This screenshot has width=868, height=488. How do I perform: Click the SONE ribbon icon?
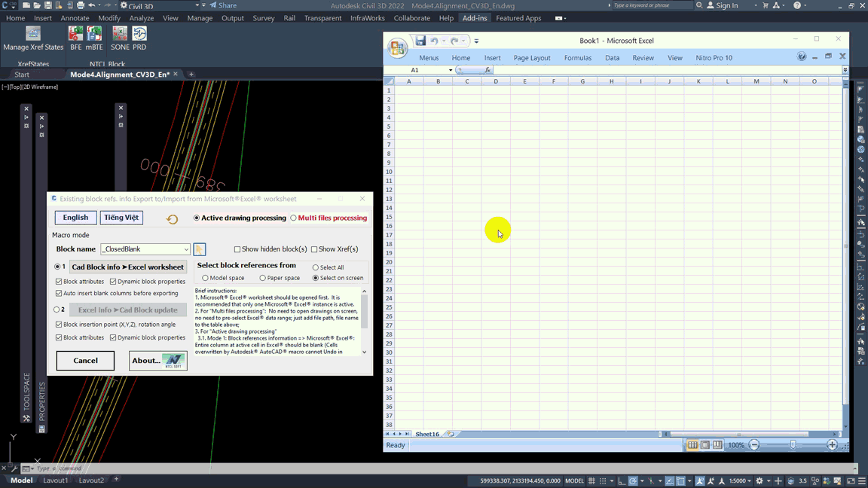point(120,34)
